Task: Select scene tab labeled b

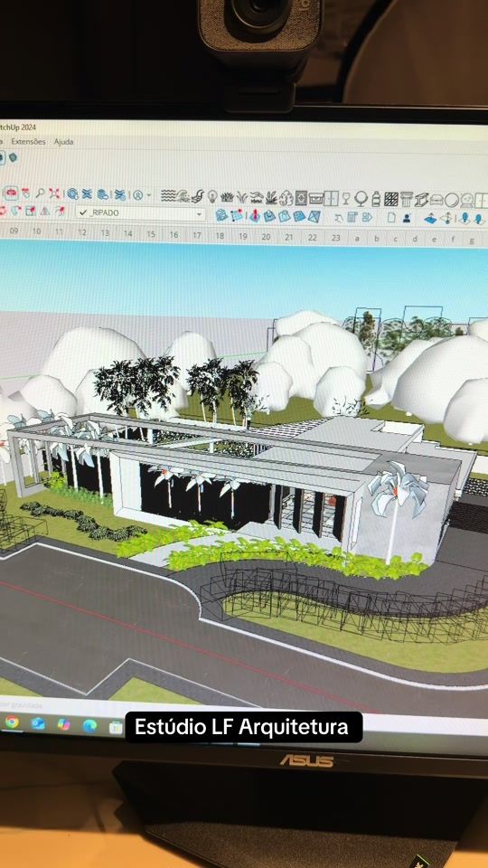Action: tap(377, 239)
